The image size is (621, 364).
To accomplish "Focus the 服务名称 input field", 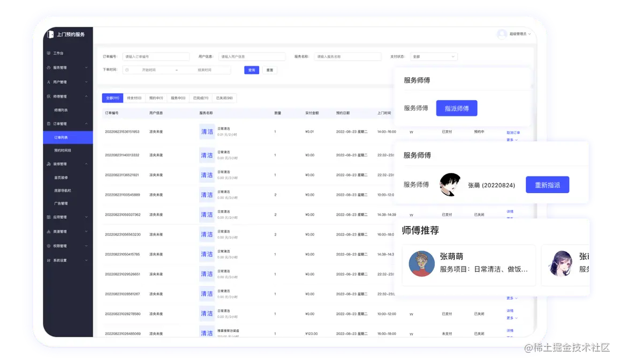I will [348, 57].
